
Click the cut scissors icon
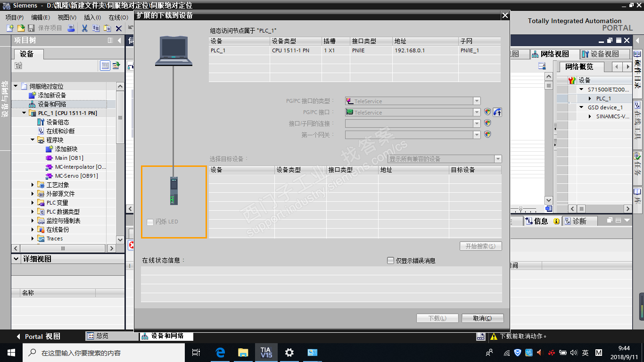84,28
